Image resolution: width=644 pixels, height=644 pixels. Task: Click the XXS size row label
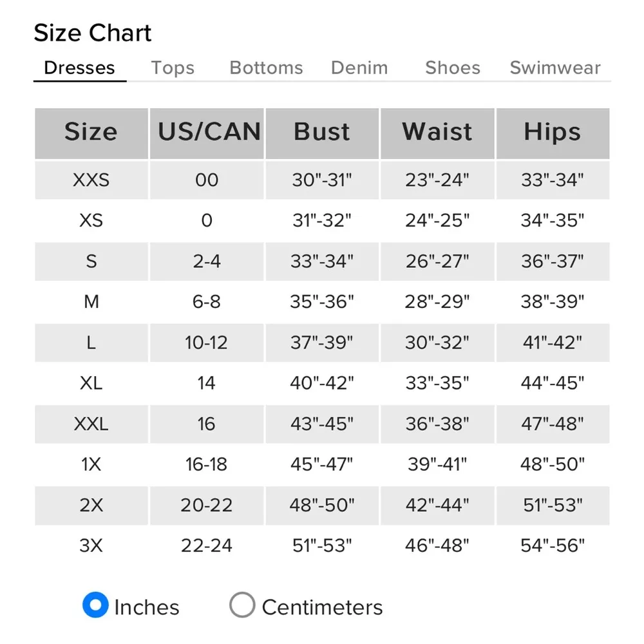tap(91, 180)
